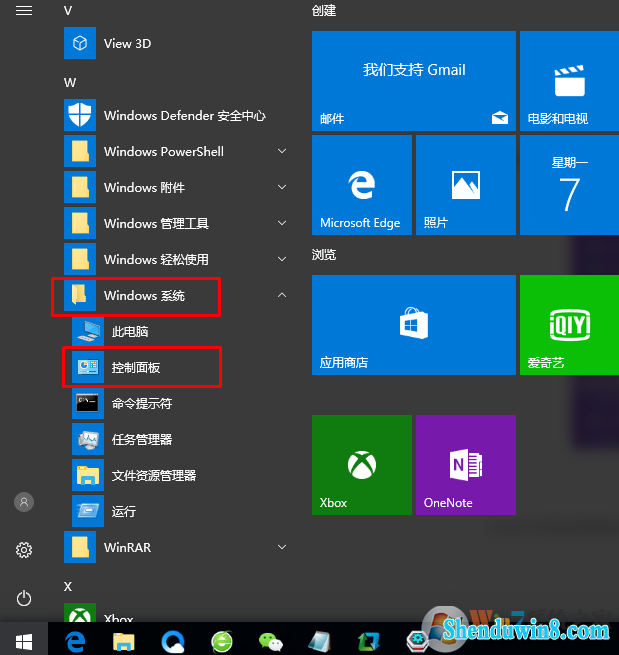This screenshot has width=619, height=655.
Task: Open Windows Defender 安全中心
Action: pos(175,115)
